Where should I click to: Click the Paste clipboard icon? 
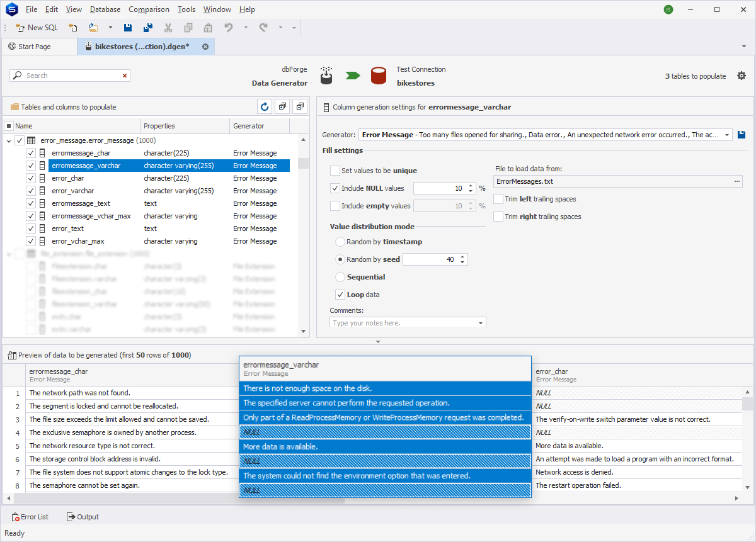point(208,28)
